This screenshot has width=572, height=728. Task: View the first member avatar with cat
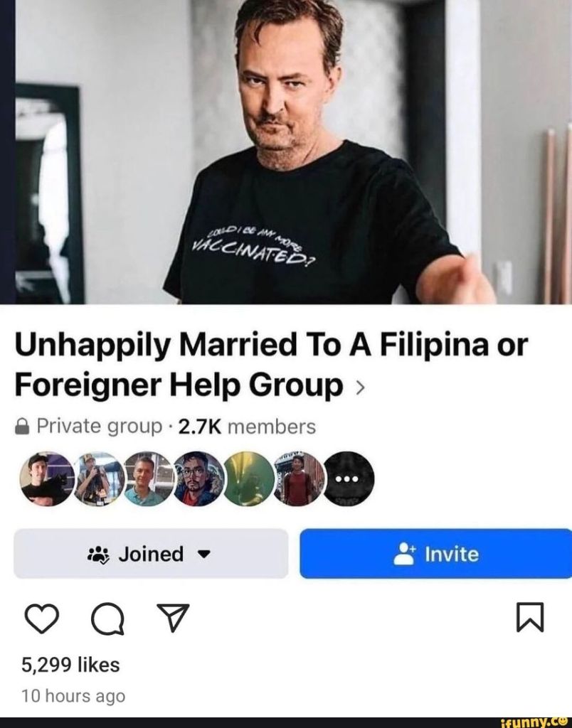(47, 478)
